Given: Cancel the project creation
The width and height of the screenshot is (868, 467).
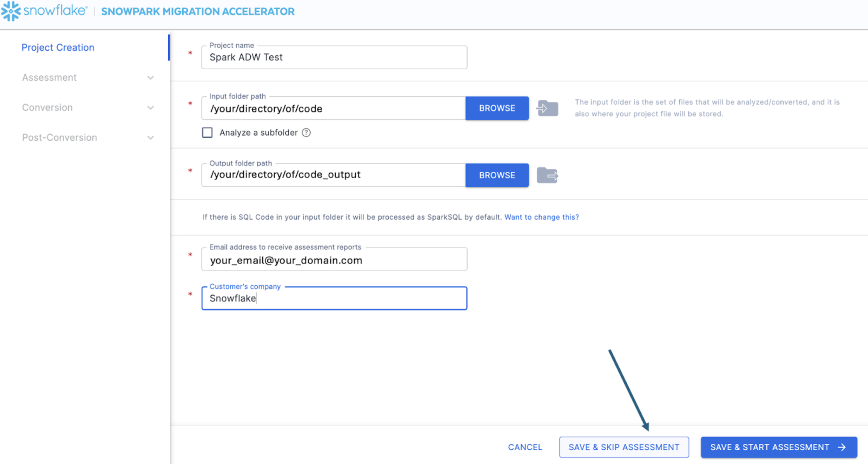Looking at the screenshot, I should (x=525, y=447).
